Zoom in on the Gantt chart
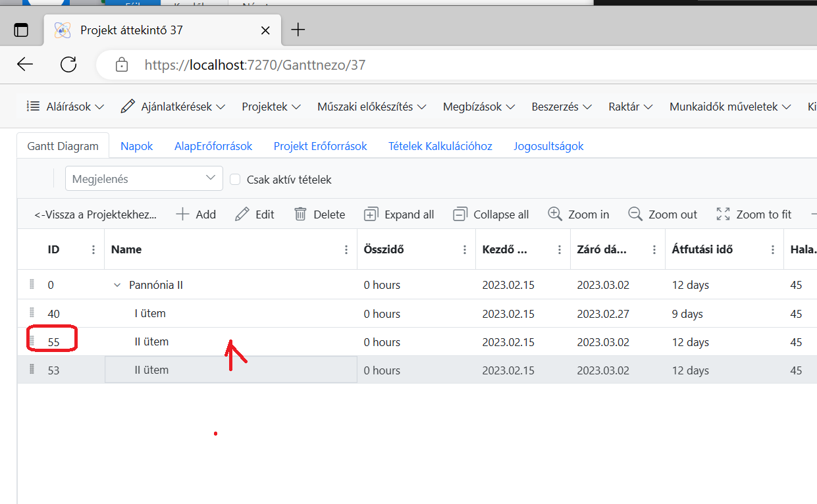817x504 pixels. tap(555, 214)
